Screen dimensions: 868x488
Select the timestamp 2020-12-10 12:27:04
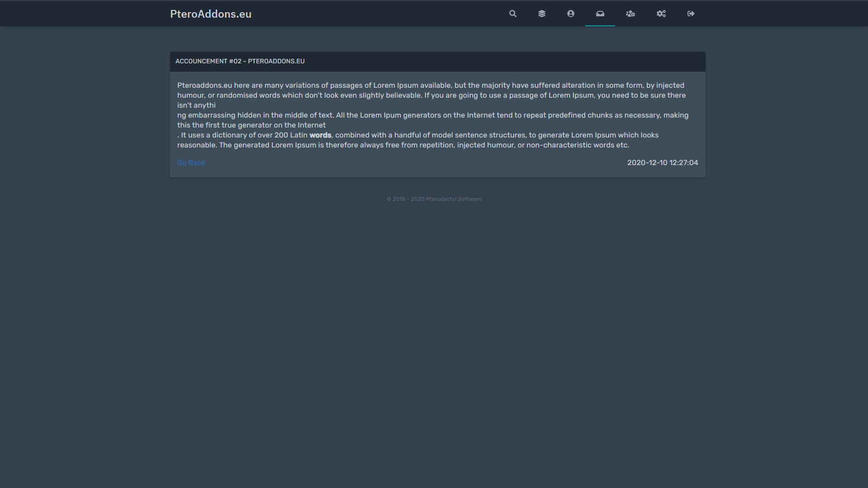pyautogui.click(x=662, y=162)
